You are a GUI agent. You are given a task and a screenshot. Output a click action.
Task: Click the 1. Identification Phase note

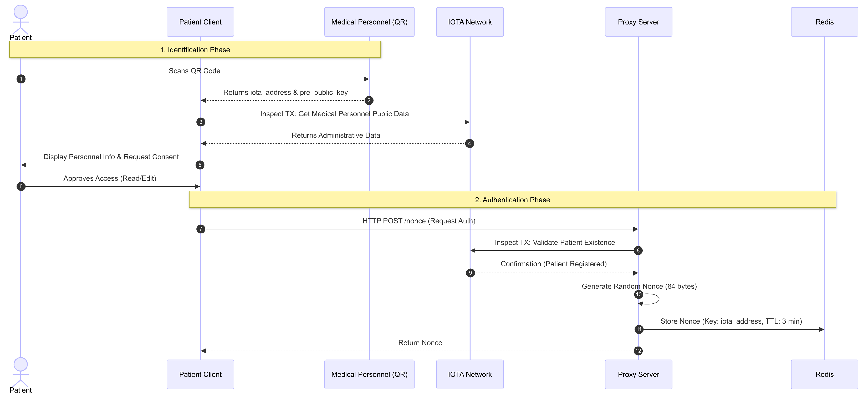[x=195, y=49]
